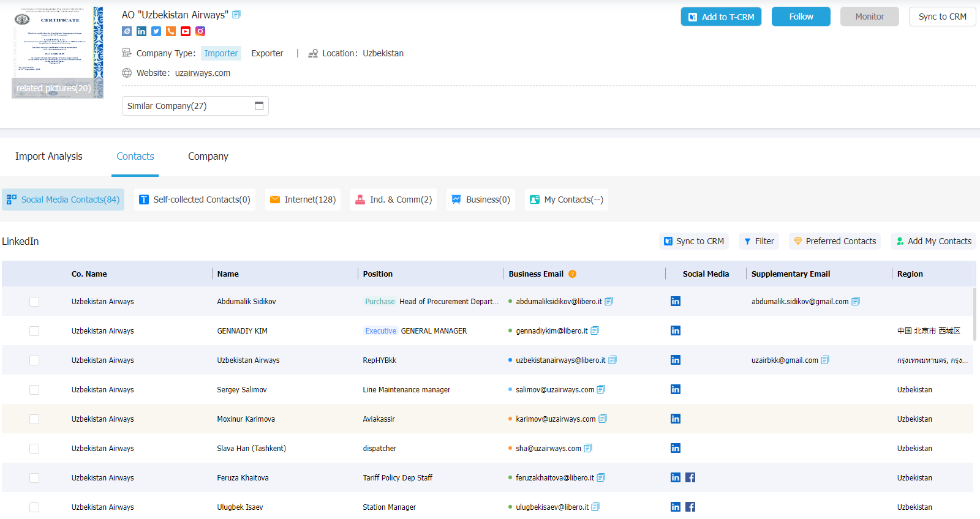Copy email uzbekistanairways@libero.it
This screenshot has width=980, height=519.
tap(612, 360)
